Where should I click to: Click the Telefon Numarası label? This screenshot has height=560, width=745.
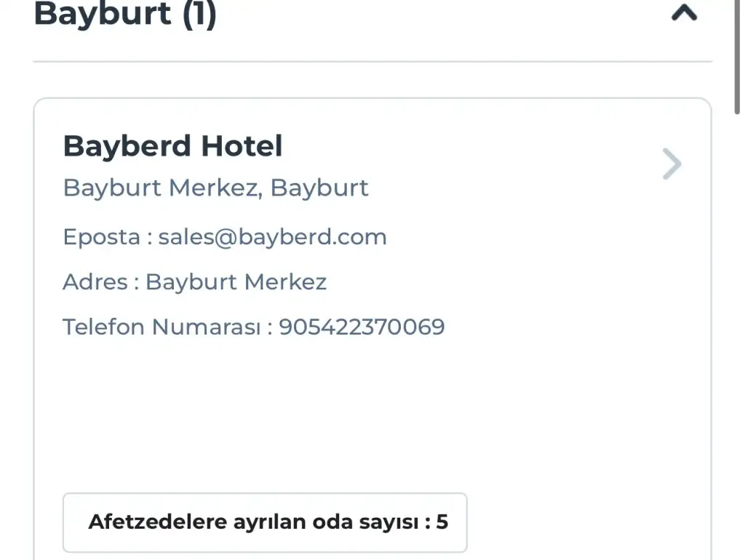162,327
